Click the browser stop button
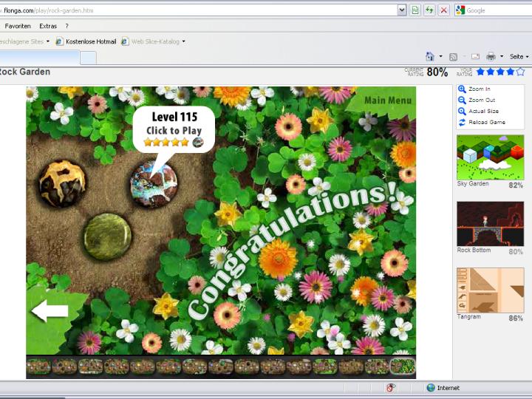This screenshot has height=399, width=532. click(x=443, y=10)
